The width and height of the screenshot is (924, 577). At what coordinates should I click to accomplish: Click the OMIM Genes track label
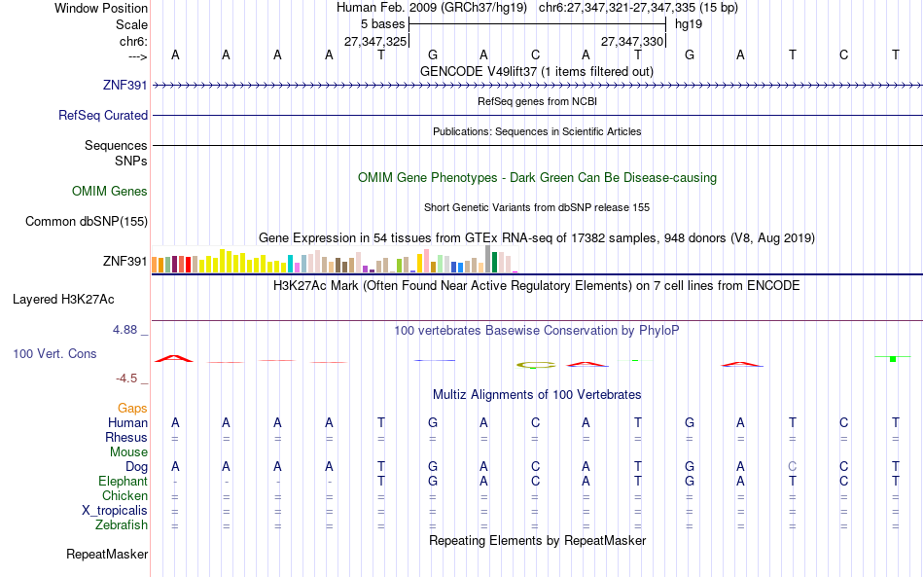[x=110, y=191]
